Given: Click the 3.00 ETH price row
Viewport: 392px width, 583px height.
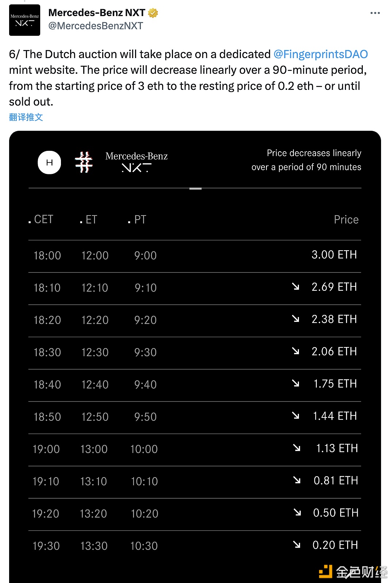Looking at the screenshot, I should (x=195, y=256).
